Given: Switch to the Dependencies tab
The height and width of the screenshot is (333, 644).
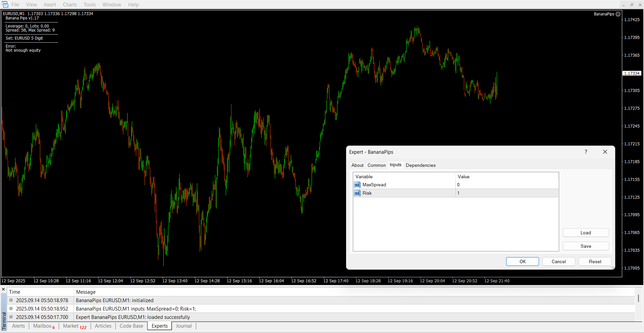Looking at the screenshot, I should [x=420, y=165].
